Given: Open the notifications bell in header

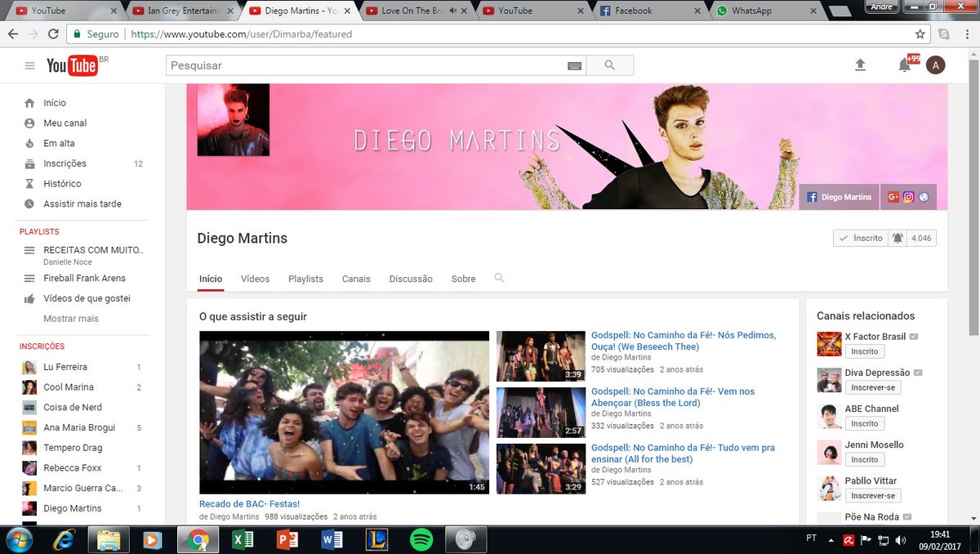Looking at the screenshot, I should click(x=905, y=65).
